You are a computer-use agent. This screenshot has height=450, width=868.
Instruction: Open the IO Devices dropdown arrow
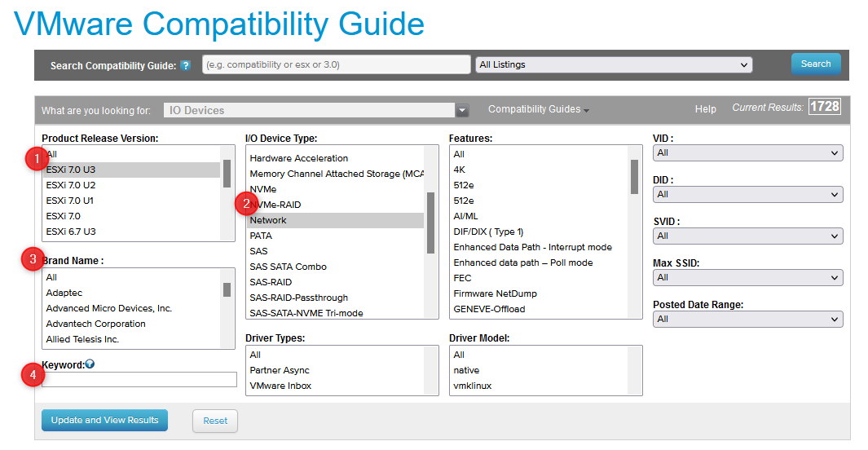click(x=462, y=110)
